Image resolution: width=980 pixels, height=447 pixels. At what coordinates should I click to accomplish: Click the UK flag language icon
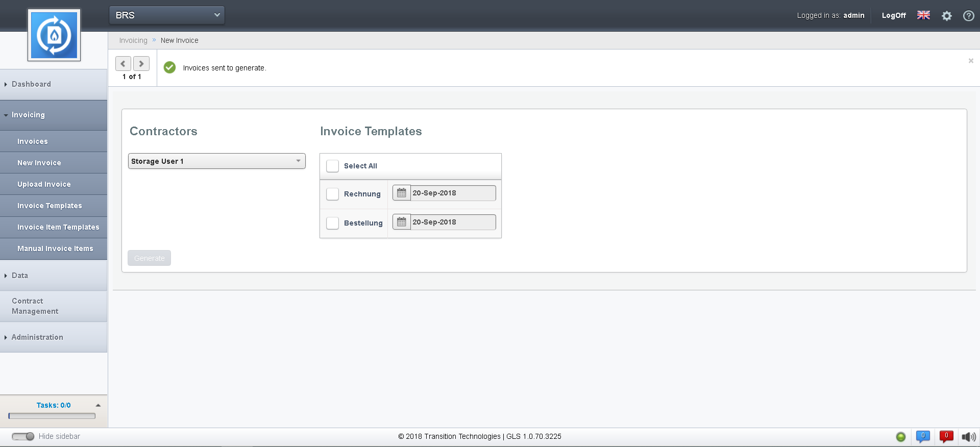923,15
